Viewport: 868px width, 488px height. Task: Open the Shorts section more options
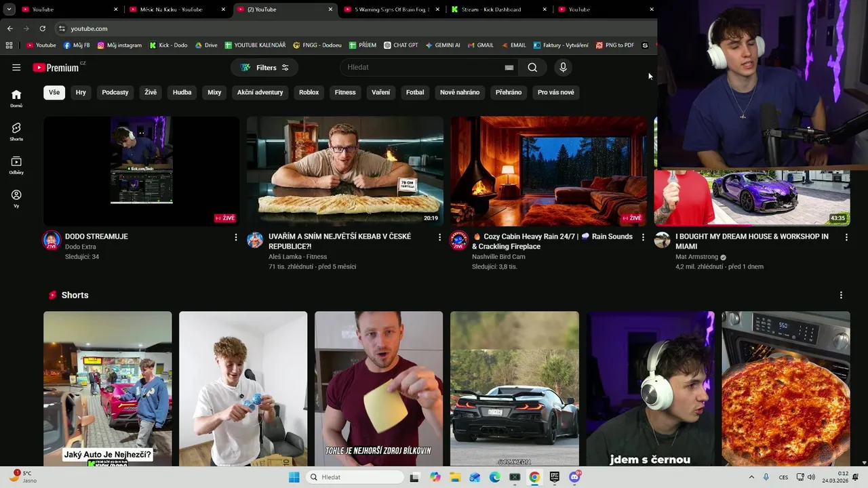[x=841, y=296]
